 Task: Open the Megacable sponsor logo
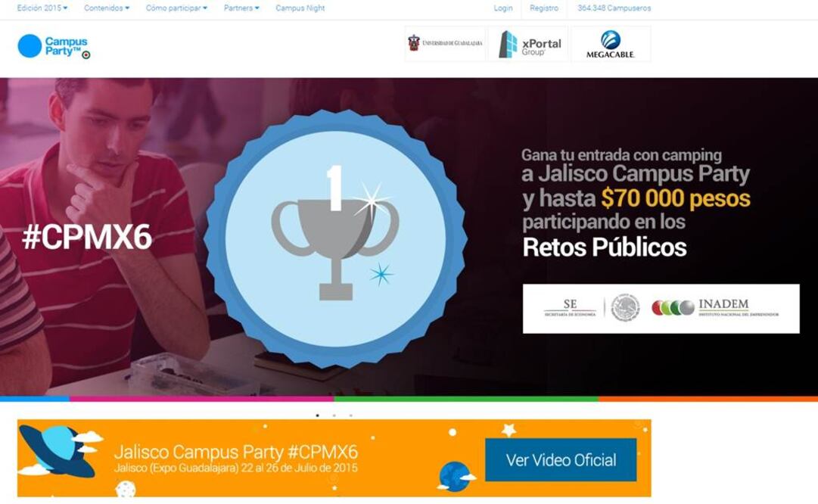tap(611, 44)
